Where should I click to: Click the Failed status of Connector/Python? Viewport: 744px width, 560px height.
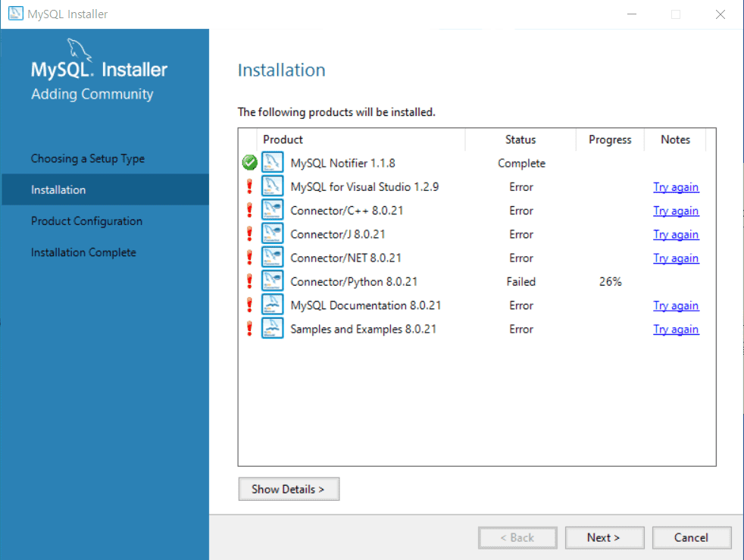(521, 282)
